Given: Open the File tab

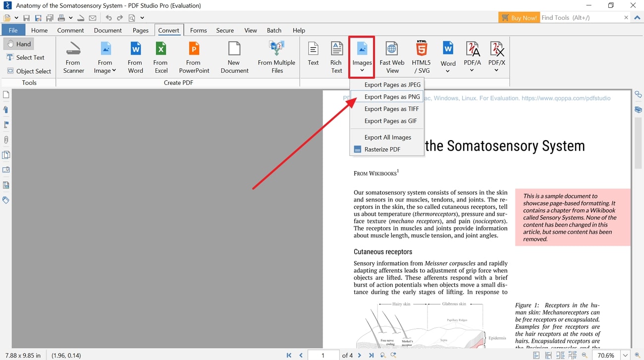Looking at the screenshot, I should point(13,30).
